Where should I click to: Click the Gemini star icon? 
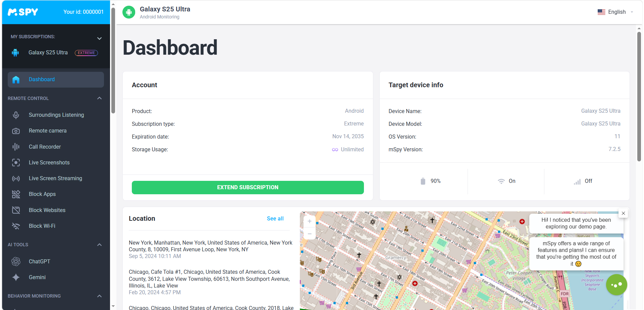[x=16, y=277]
